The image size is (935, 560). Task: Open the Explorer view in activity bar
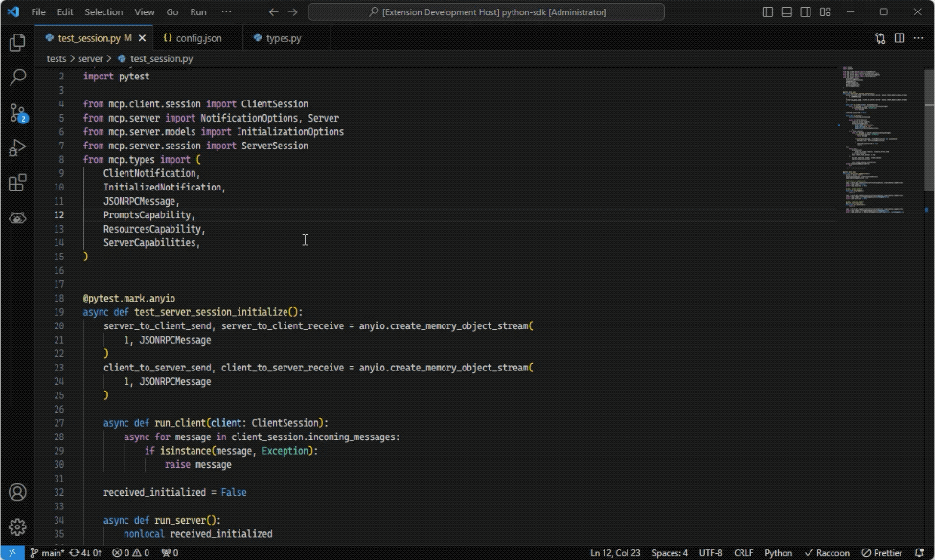17,43
